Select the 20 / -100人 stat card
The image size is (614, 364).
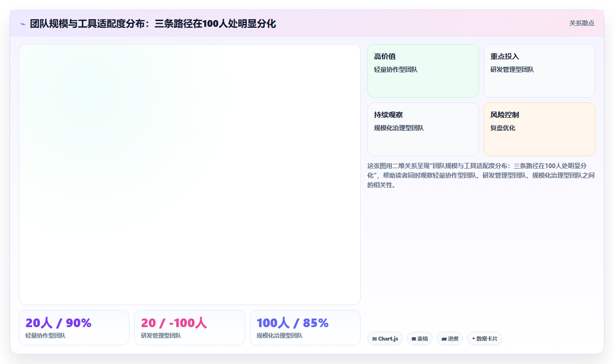click(190, 328)
